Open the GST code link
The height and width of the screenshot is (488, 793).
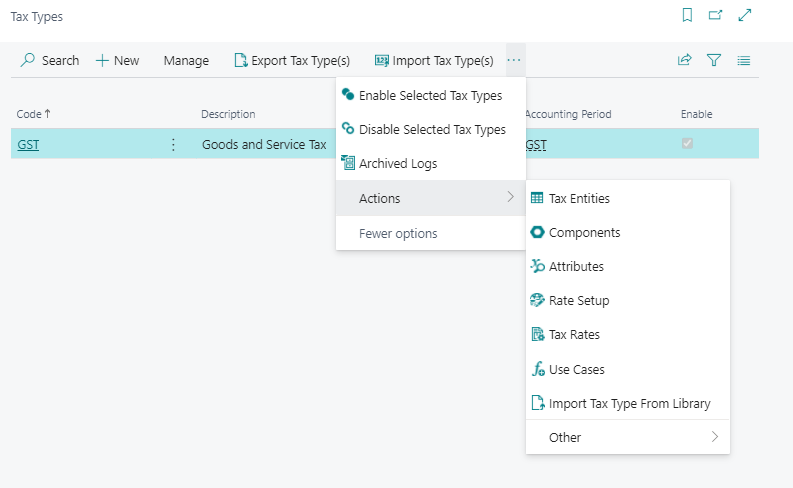click(28, 145)
